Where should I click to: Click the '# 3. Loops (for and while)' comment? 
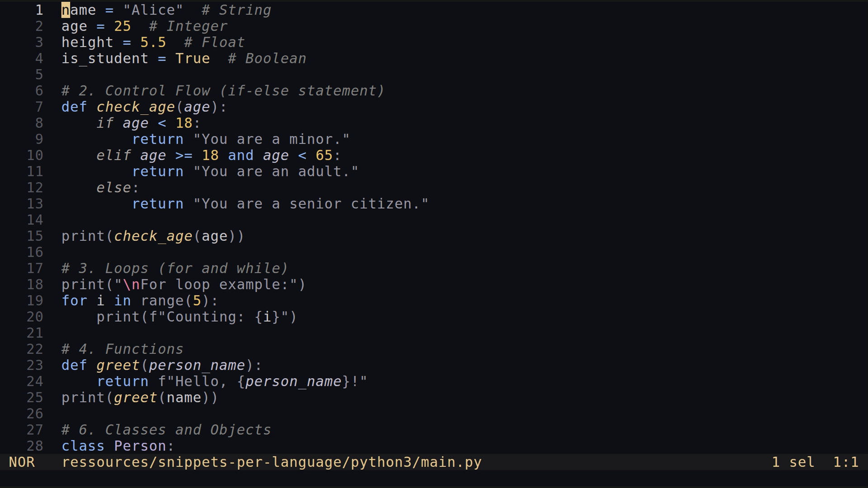(x=175, y=268)
